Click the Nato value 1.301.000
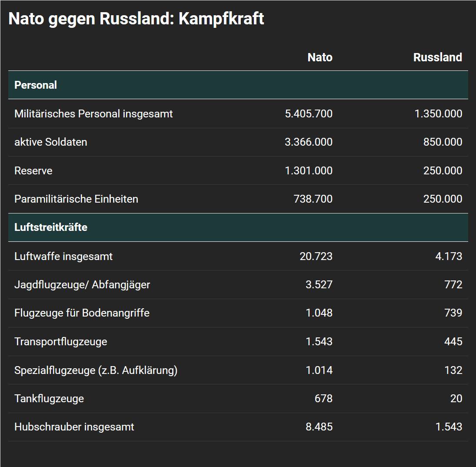This screenshot has height=467, width=476. pyautogui.click(x=309, y=170)
